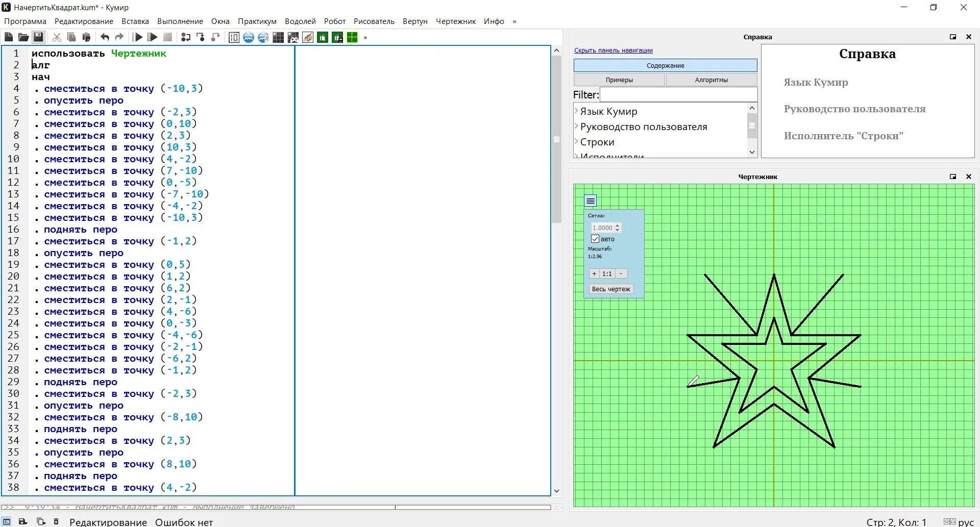This screenshot has height=527, width=980.
Task: Zoom out with the minus button
Action: coord(621,274)
